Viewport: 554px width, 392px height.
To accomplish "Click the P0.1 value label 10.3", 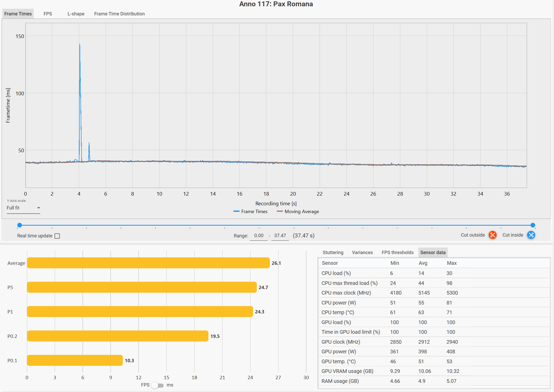I will click(129, 361).
